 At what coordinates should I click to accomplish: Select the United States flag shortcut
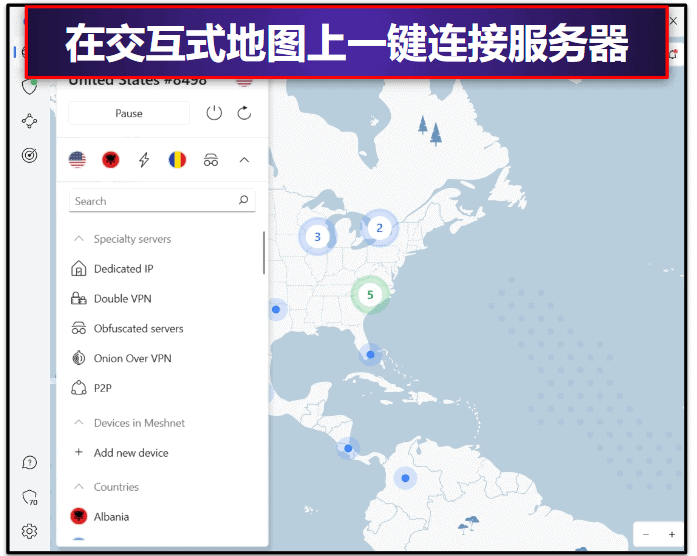[x=77, y=160]
